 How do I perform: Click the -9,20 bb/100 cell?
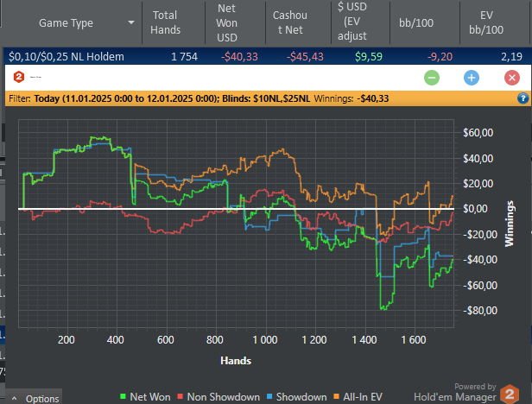440,56
